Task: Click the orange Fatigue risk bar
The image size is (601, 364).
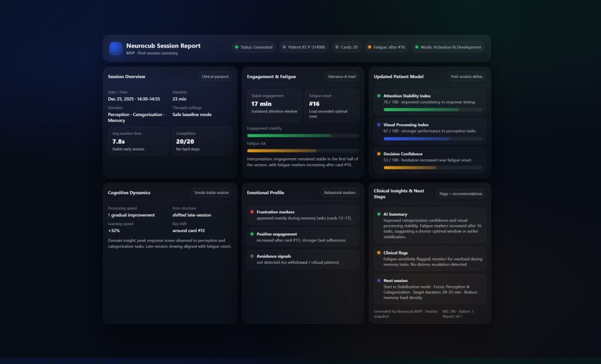Action: point(282,151)
